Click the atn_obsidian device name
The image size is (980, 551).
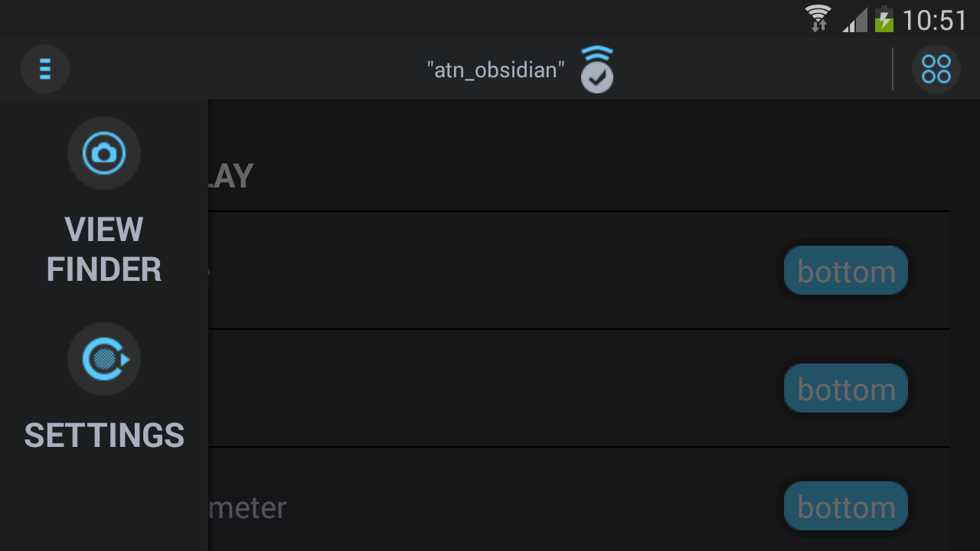coord(496,69)
